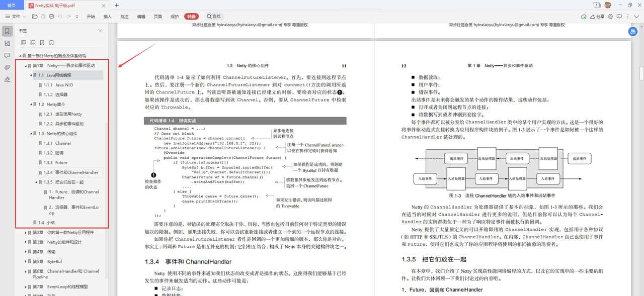This screenshot has width=644, height=296.
Task: Open the 文件 menu dropdown arrow
Action: click(25, 17)
